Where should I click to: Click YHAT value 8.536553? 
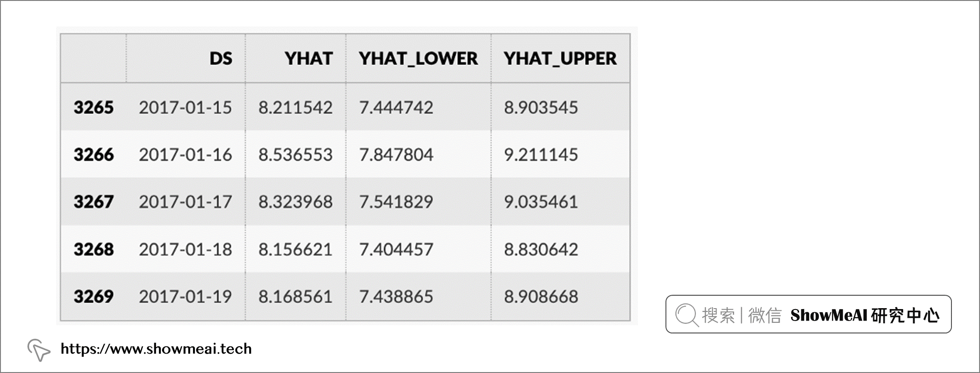point(295,155)
